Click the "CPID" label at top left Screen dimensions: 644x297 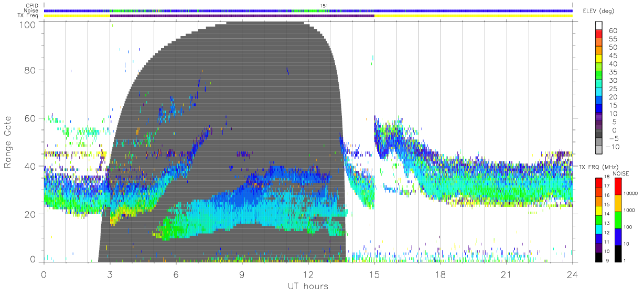[x=32, y=6]
